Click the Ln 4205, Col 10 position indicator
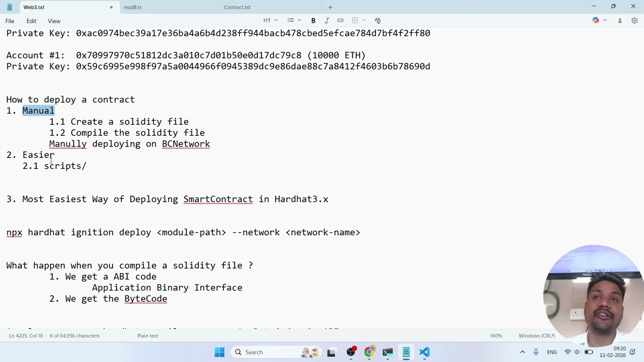 coord(26,336)
